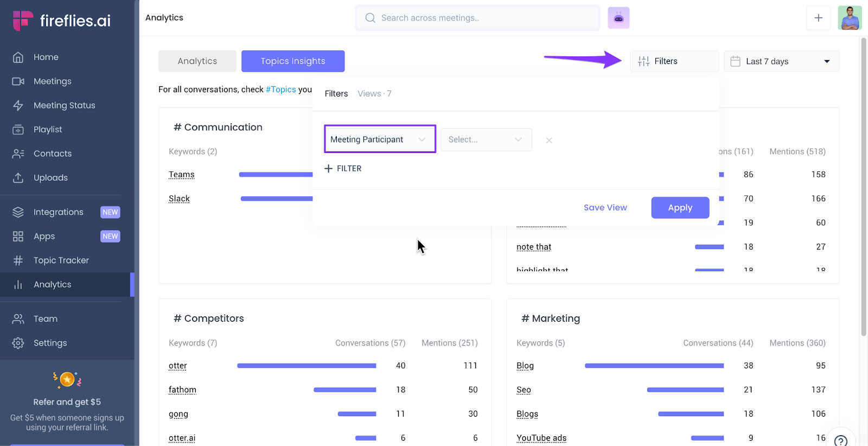Focus the Search across meetings field
Viewport: 868px width, 446px height.
(x=477, y=18)
